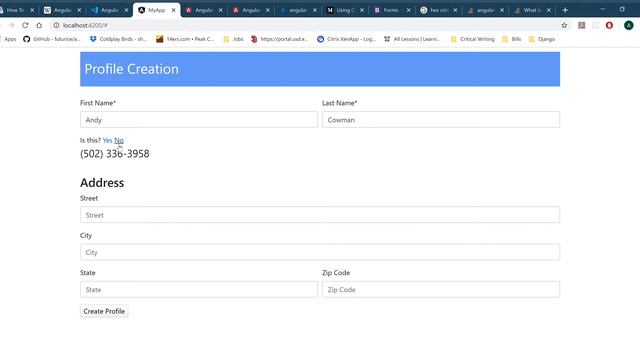This screenshot has height=360, width=640.
Task: Focus the State input field
Action: point(199,289)
